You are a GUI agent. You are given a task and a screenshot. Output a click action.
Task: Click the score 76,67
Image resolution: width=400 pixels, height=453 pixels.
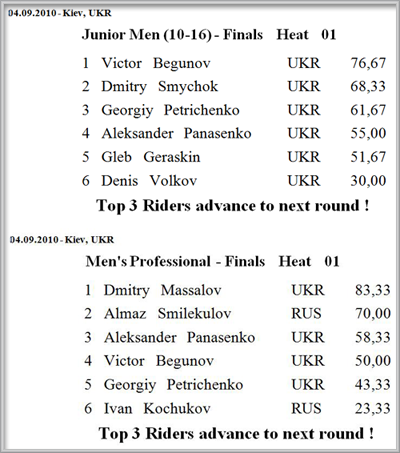(x=368, y=63)
